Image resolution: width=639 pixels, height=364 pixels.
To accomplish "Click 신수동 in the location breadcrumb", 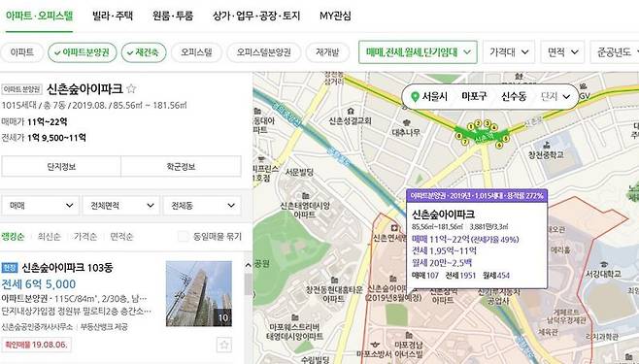I will [x=514, y=96].
